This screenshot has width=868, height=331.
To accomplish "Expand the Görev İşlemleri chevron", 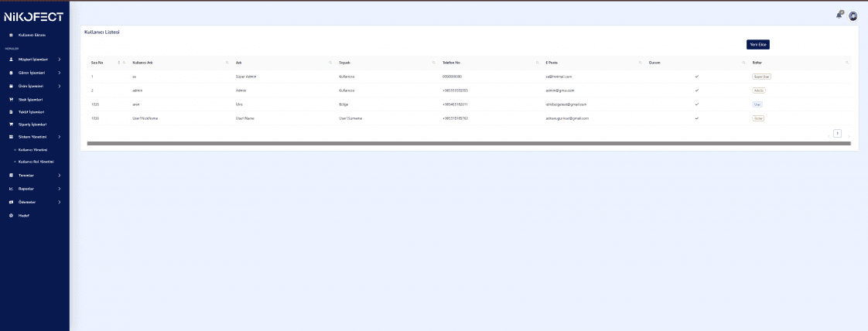I will point(60,73).
